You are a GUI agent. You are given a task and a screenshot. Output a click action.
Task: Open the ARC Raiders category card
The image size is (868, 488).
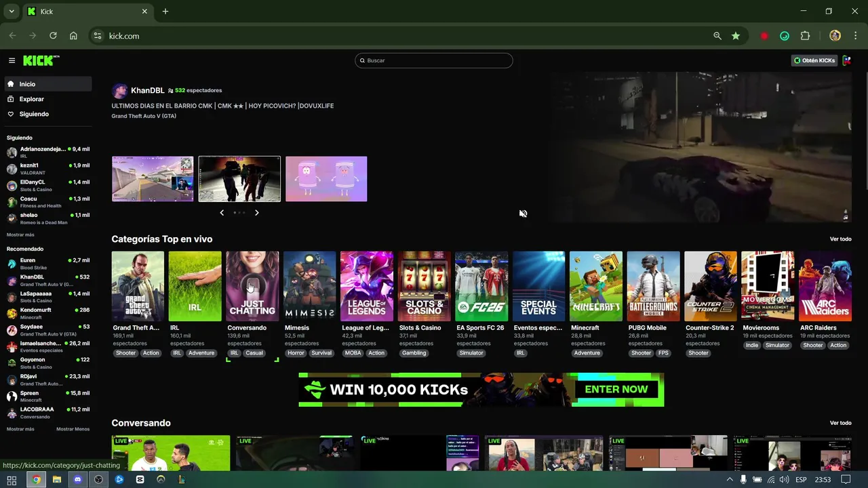tap(825, 286)
